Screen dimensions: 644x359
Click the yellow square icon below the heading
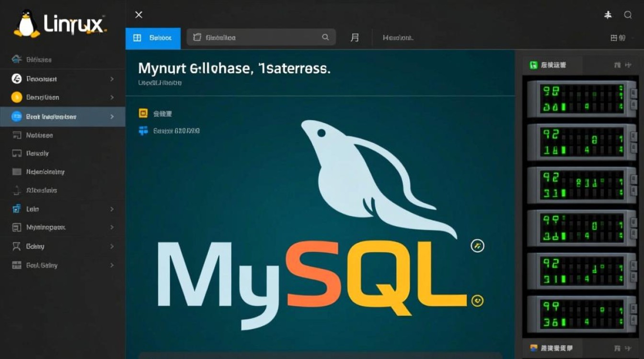(143, 113)
